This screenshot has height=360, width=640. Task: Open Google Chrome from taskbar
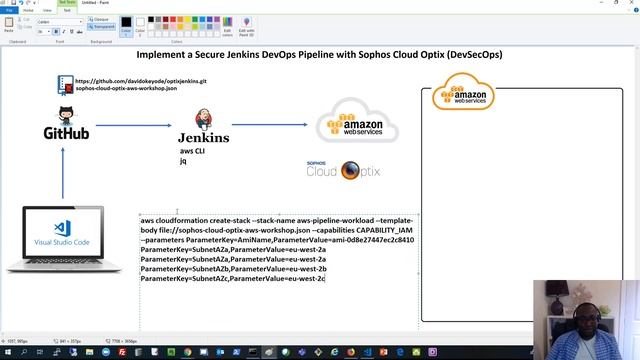tap(187, 352)
